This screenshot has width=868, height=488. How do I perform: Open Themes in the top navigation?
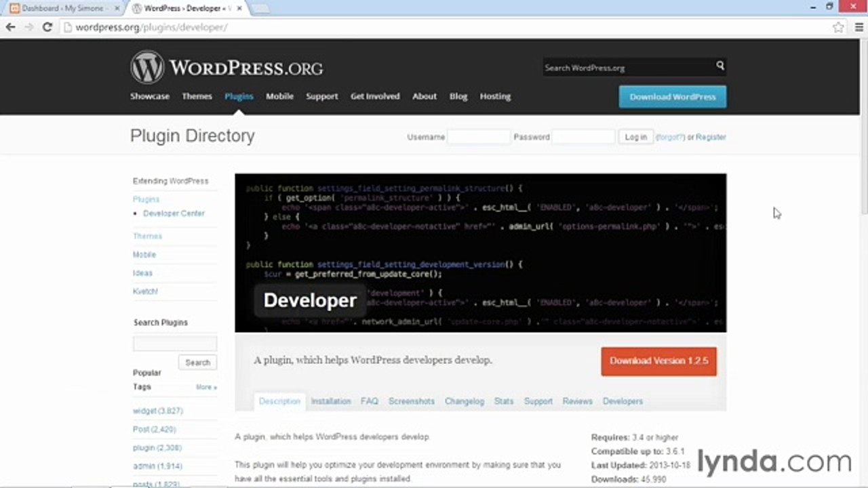pos(197,96)
